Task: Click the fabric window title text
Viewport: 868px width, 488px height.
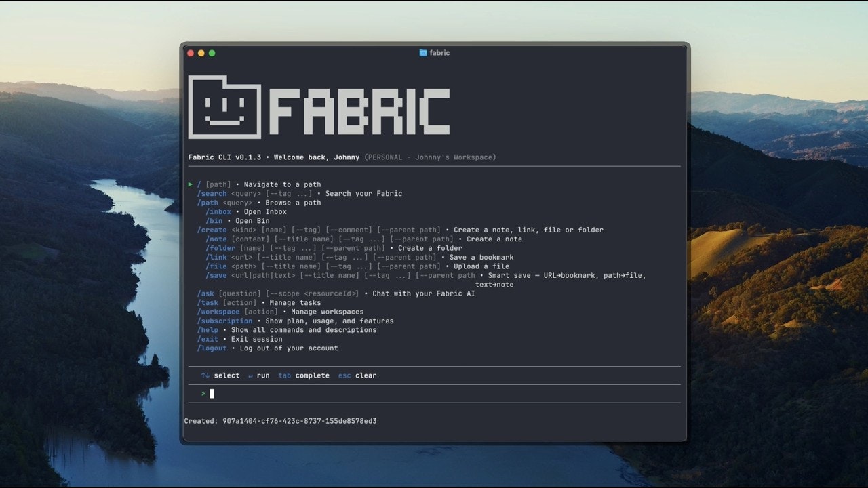Action: click(439, 53)
